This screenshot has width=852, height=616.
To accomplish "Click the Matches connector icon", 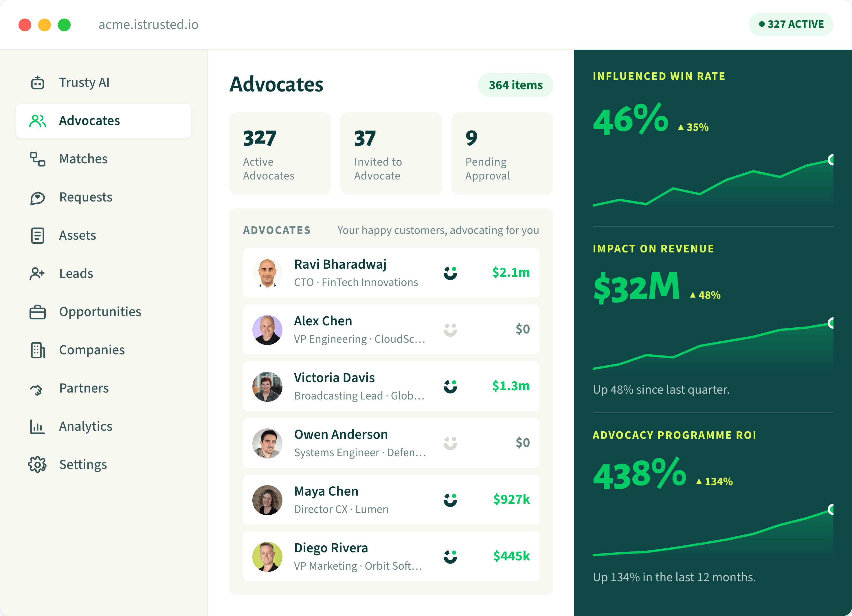I will 37,159.
